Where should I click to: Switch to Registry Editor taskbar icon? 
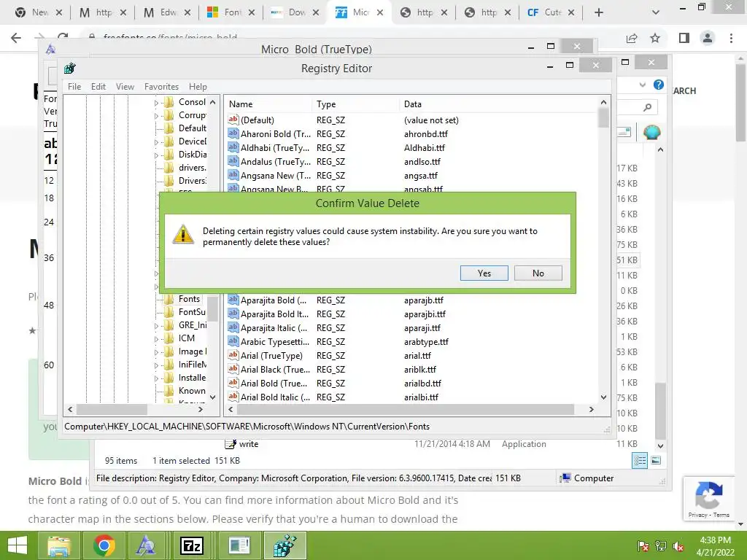(285, 545)
